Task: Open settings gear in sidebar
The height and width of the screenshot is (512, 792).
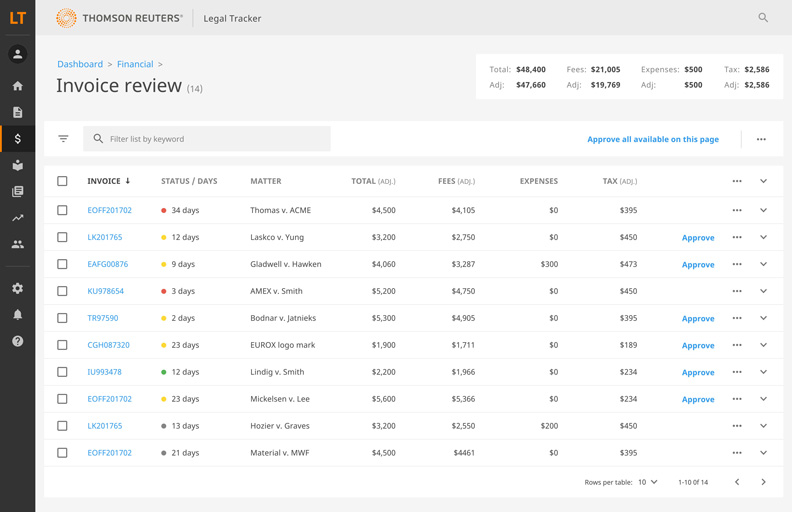Action: coord(17,288)
